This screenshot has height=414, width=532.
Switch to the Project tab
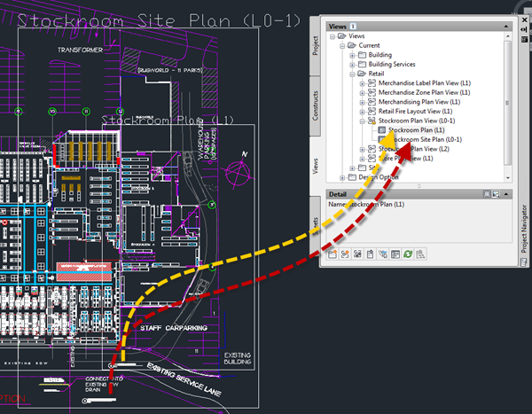[315, 45]
